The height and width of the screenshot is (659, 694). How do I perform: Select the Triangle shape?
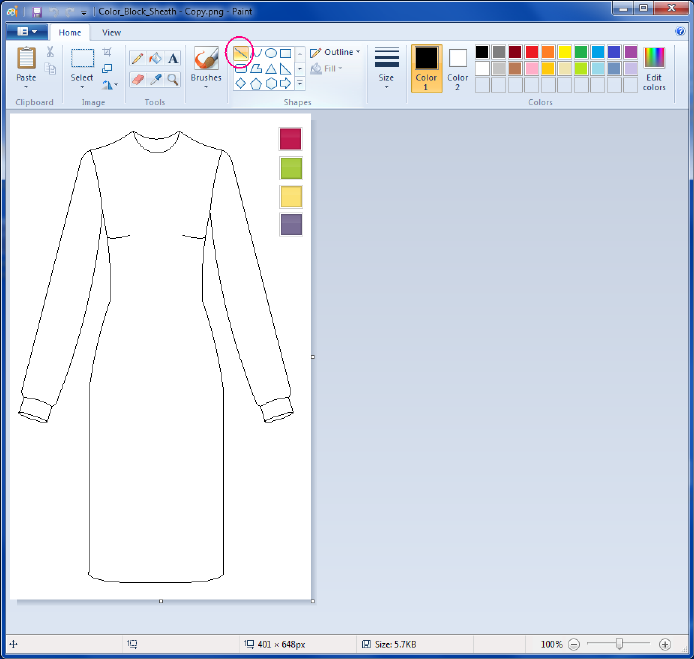click(271, 69)
